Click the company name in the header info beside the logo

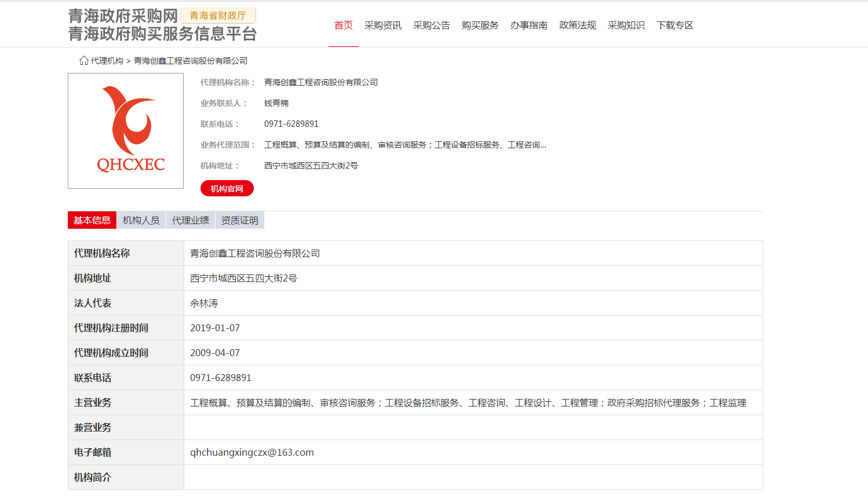tap(321, 82)
